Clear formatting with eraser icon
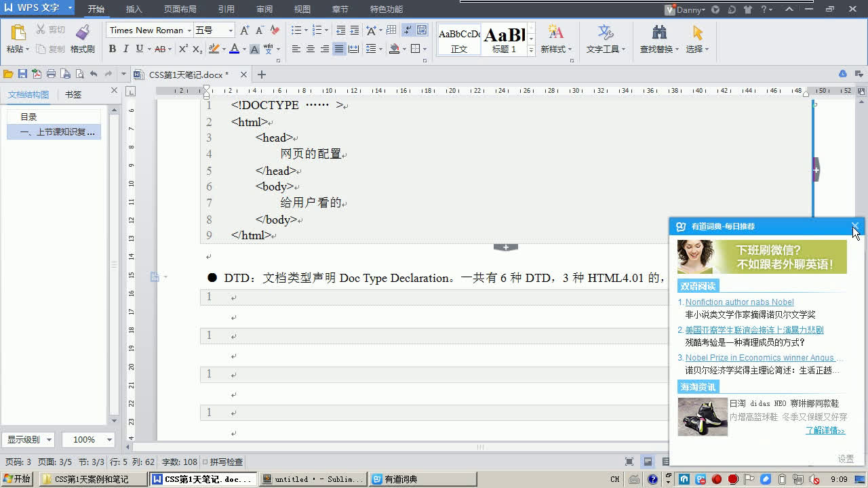 [x=275, y=30]
